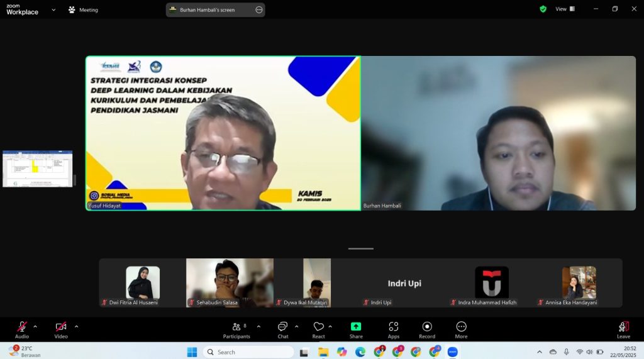The image size is (644, 359).
Task: Select Sehabudin Salasa's video tile
Action: [x=230, y=282]
